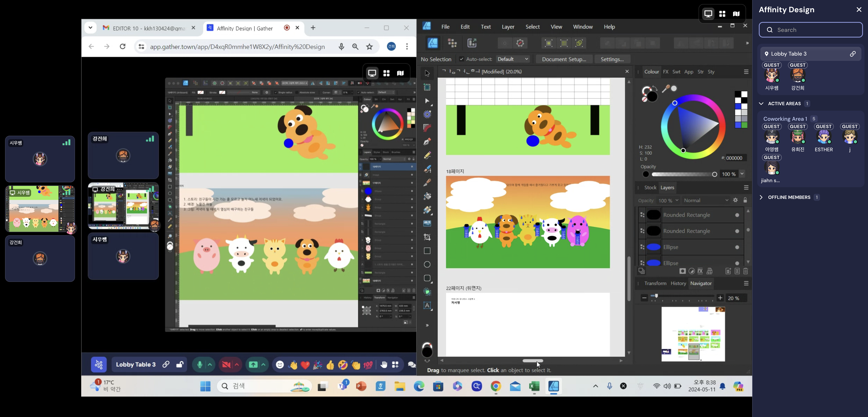
Task: Click the Adjustments icon in Layers panel
Action: click(x=691, y=271)
